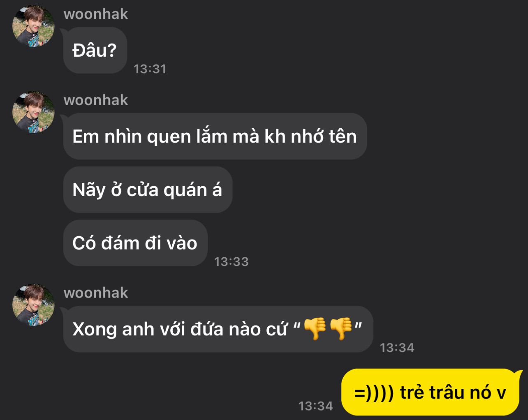Image resolution: width=528 pixels, height=420 pixels.
Task: Click the woonhak name above "Em nhìn quen lắm"
Action: point(96,100)
